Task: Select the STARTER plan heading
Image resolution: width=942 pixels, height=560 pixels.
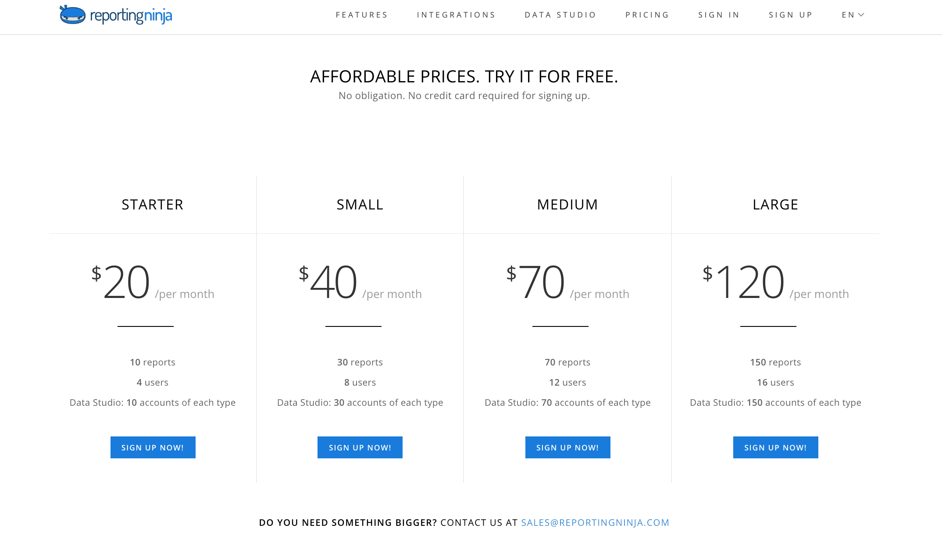Action: coord(153,205)
